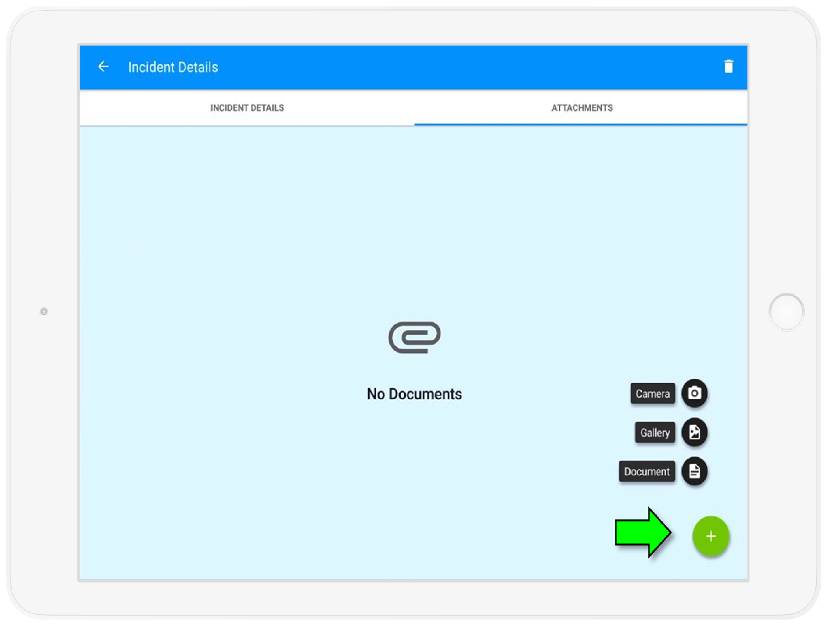Click the Camera label
This screenshot has width=840, height=630.
tap(652, 393)
